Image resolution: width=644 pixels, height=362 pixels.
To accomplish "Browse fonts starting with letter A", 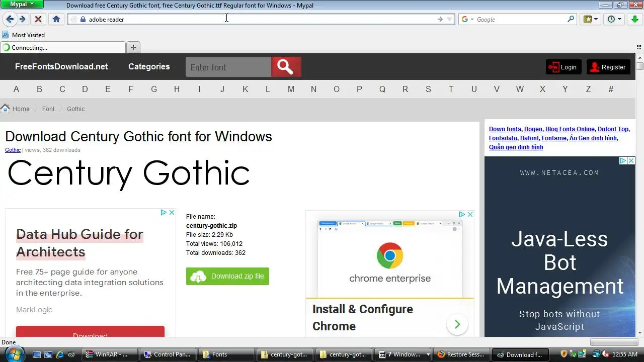I will tap(16, 89).
